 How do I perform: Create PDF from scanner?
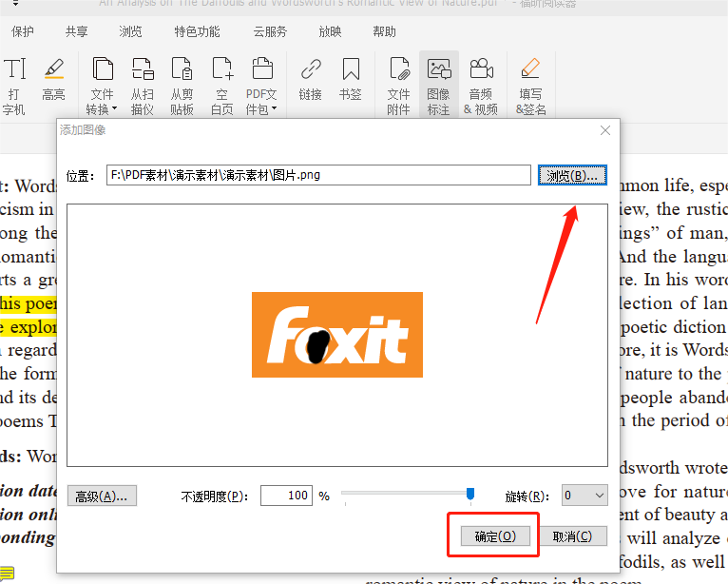(x=142, y=86)
